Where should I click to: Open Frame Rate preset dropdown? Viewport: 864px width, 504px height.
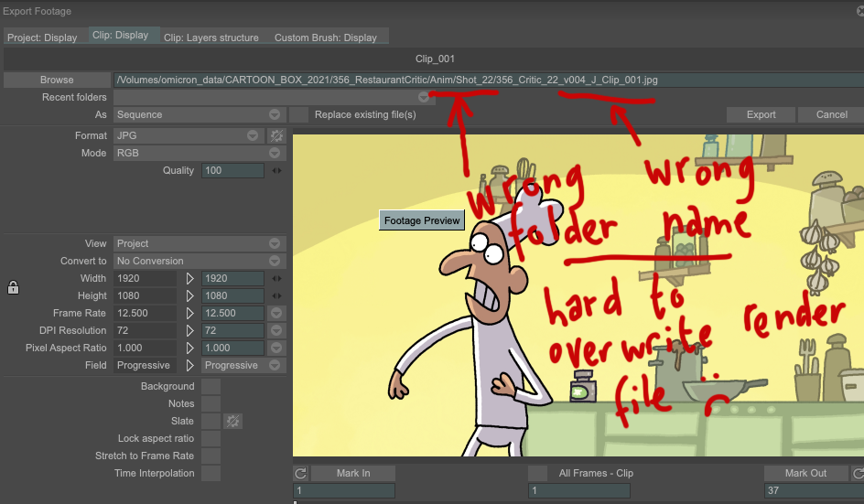[276, 314]
